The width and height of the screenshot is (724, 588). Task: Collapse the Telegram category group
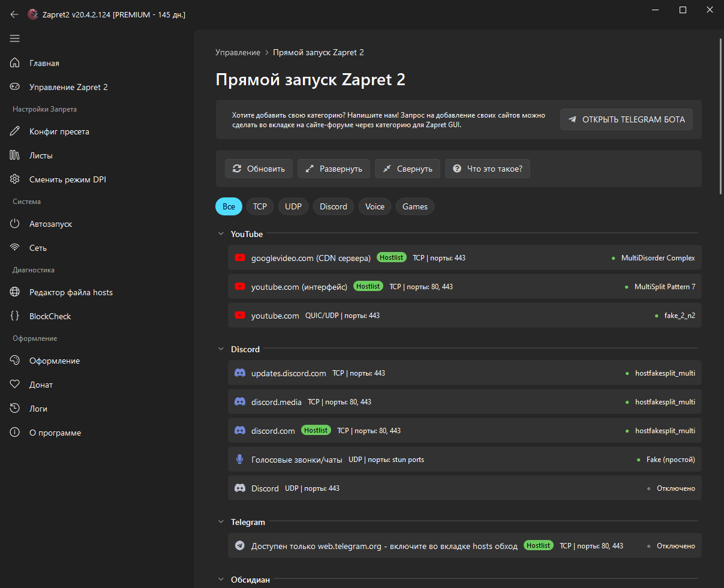tap(221, 522)
